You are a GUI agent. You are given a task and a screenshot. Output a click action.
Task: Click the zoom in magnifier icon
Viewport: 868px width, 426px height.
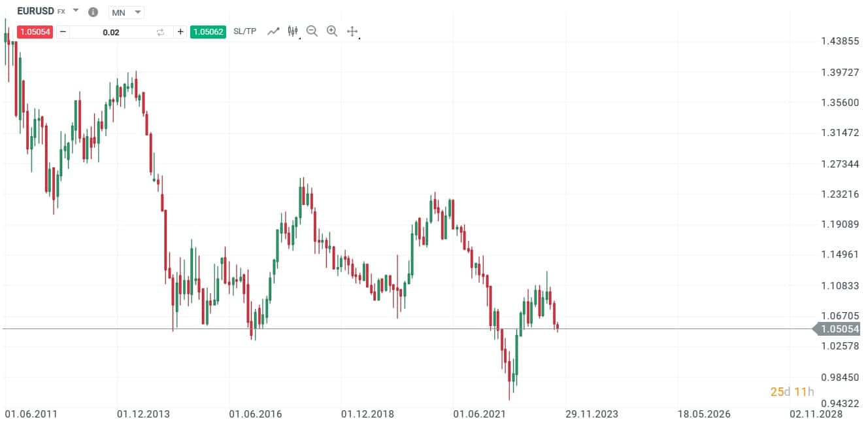pyautogui.click(x=331, y=31)
